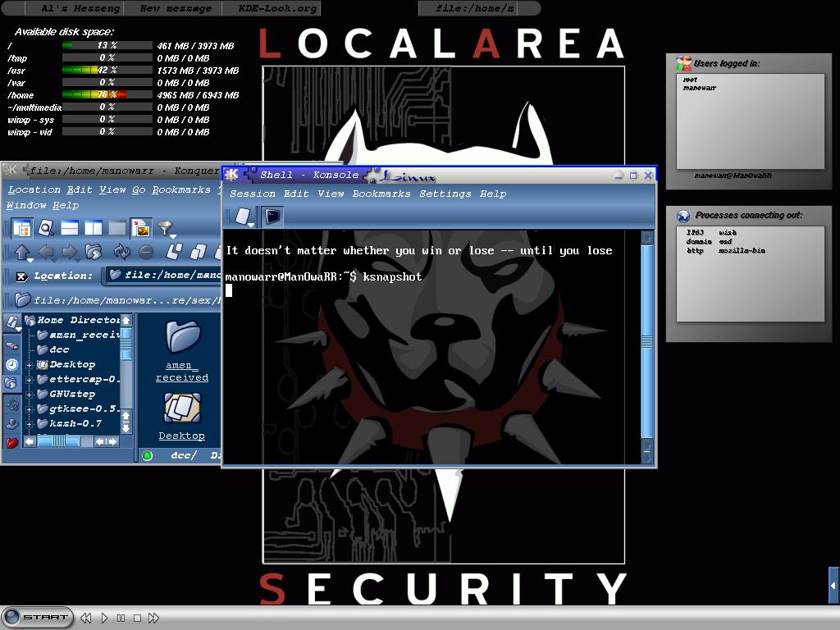840x630 pixels.
Task: Select Home Directory tree root
Action: point(72,320)
